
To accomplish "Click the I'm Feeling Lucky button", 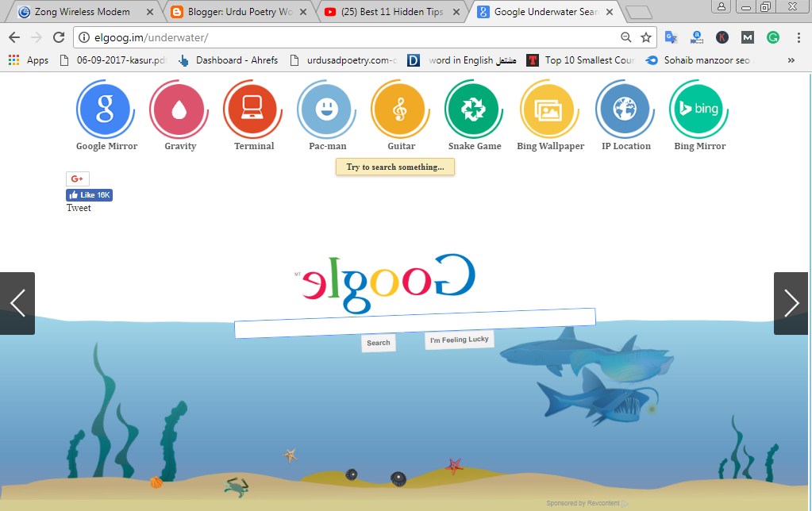I will pyautogui.click(x=460, y=340).
